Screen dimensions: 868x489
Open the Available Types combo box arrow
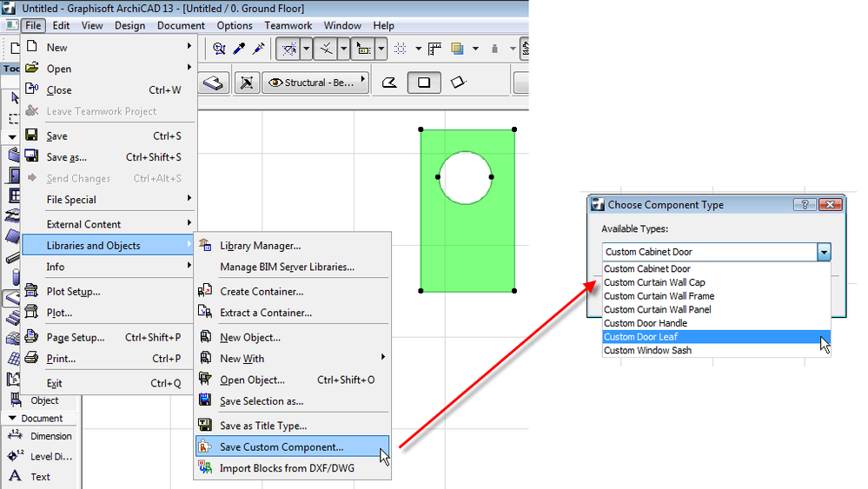[824, 252]
